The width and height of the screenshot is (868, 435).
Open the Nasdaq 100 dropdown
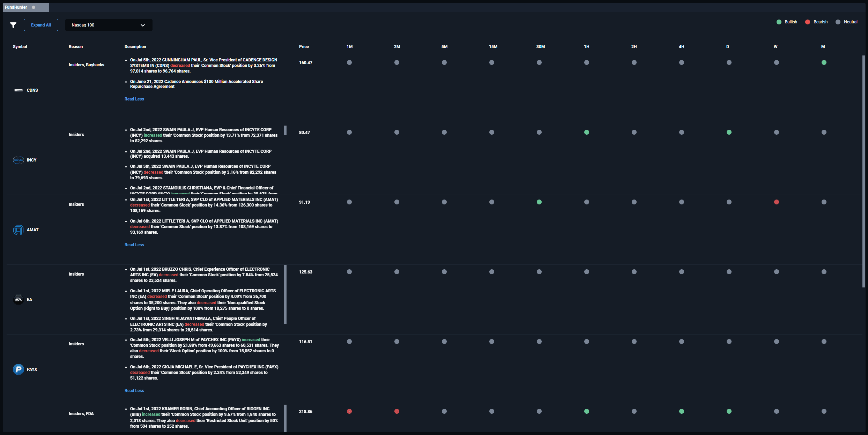(109, 25)
